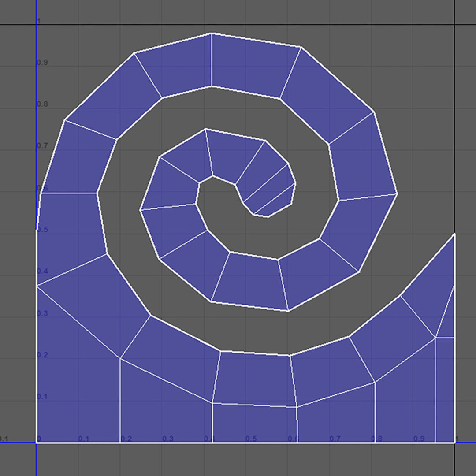The height and width of the screenshot is (476, 476).
Task: Pick the U-axis grid label 0.9
Action: coord(419,439)
